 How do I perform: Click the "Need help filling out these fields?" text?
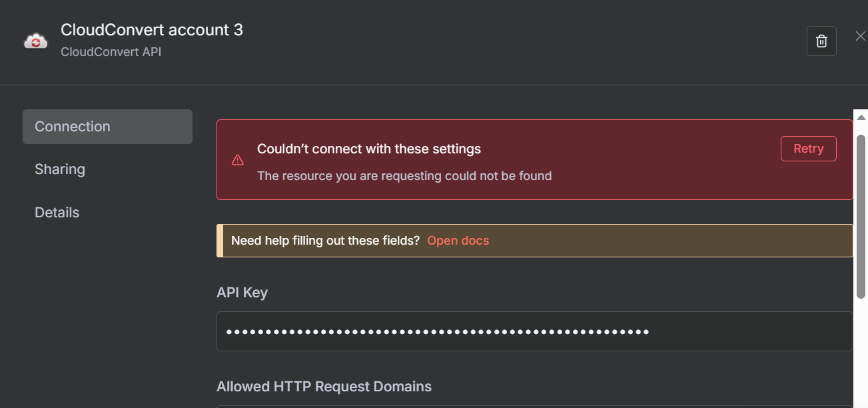tap(325, 241)
